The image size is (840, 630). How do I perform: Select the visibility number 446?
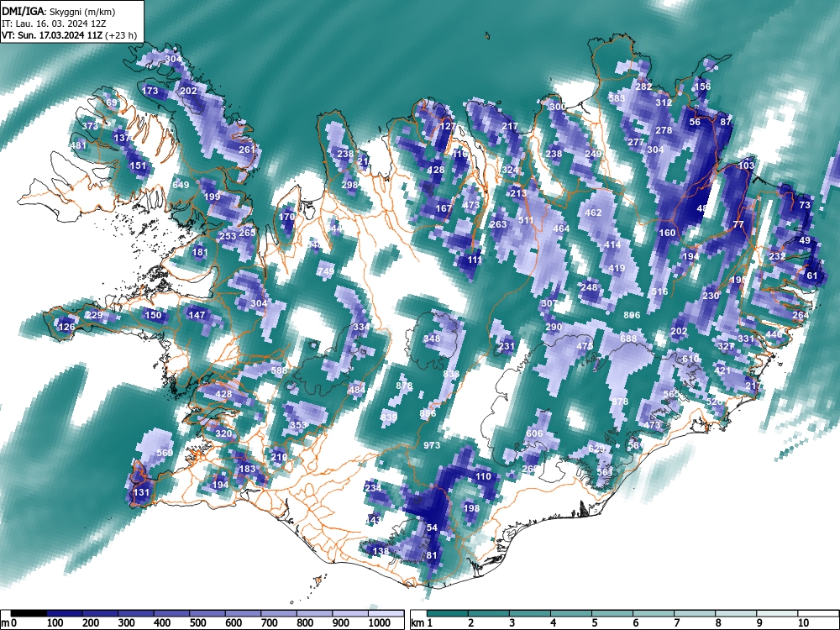point(774,335)
